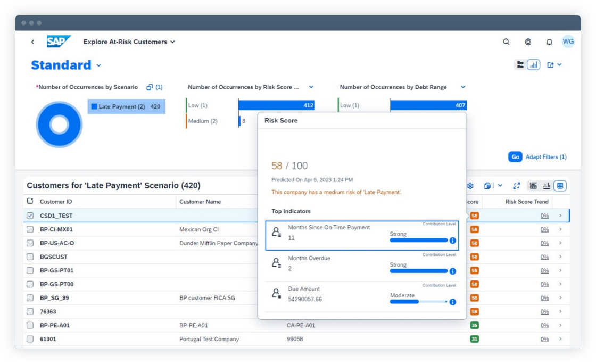Open 0% trend link for BP-PE-A01
The image size is (596, 364).
click(544, 325)
